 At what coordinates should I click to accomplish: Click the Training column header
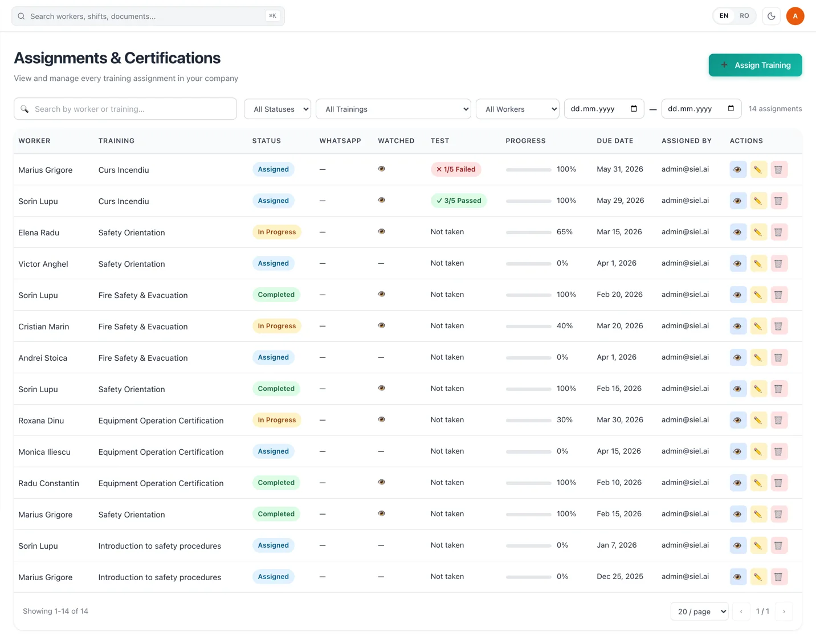(116, 141)
